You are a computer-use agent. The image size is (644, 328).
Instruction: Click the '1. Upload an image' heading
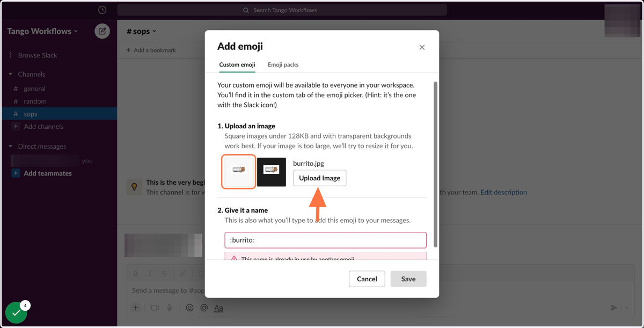[246, 126]
